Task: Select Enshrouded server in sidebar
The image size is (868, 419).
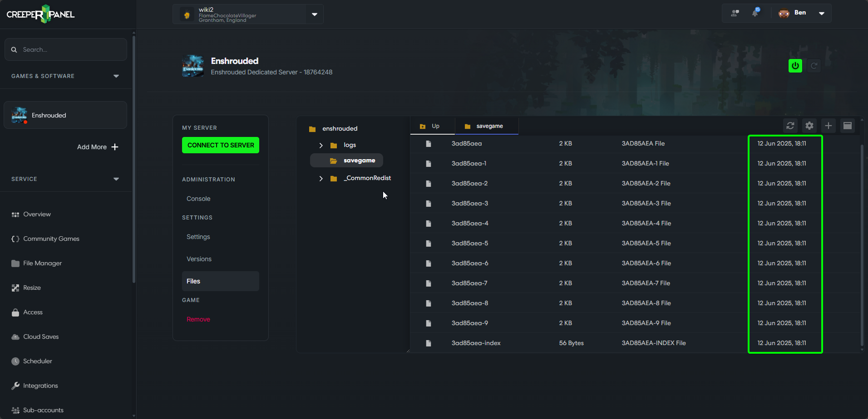Action: click(65, 115)
